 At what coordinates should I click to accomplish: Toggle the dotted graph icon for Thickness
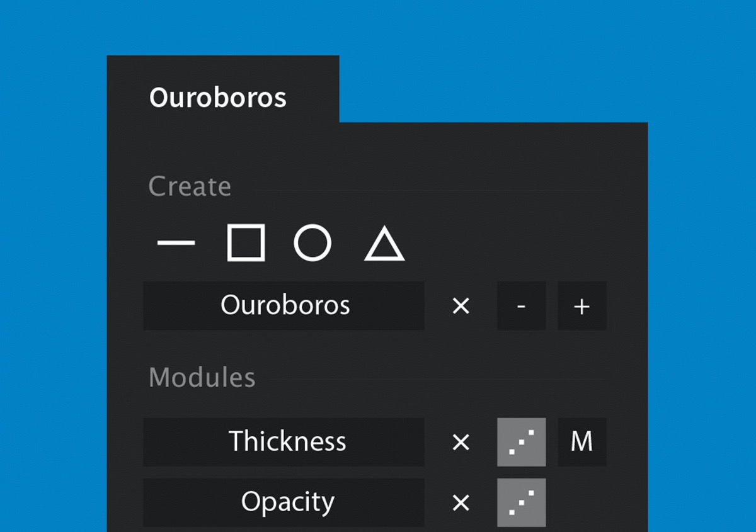pos(521,442)
